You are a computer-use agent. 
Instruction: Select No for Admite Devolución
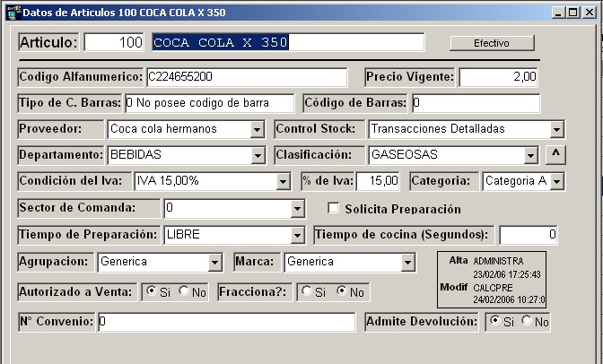(x=527, y=320)
